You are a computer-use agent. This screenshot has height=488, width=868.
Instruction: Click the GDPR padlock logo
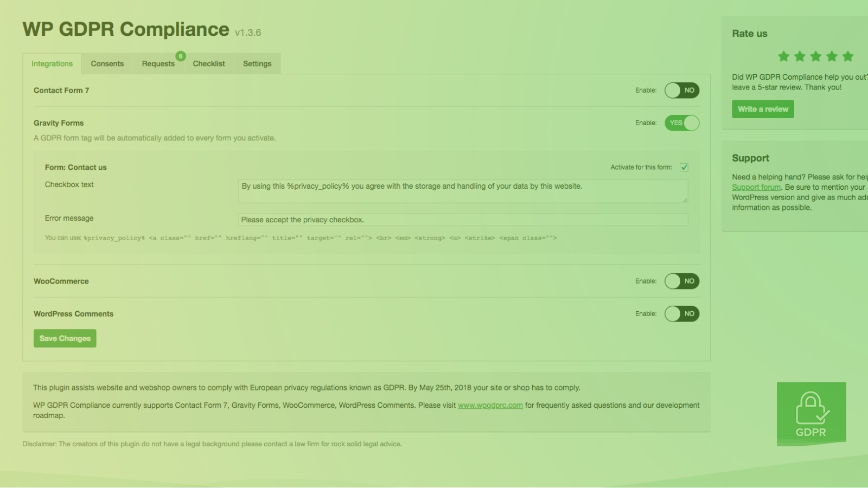click(x=812, y=414)
